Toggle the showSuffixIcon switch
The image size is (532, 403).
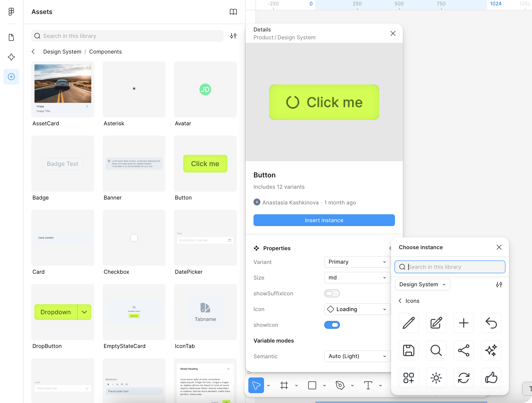click(x=332, y=293)
